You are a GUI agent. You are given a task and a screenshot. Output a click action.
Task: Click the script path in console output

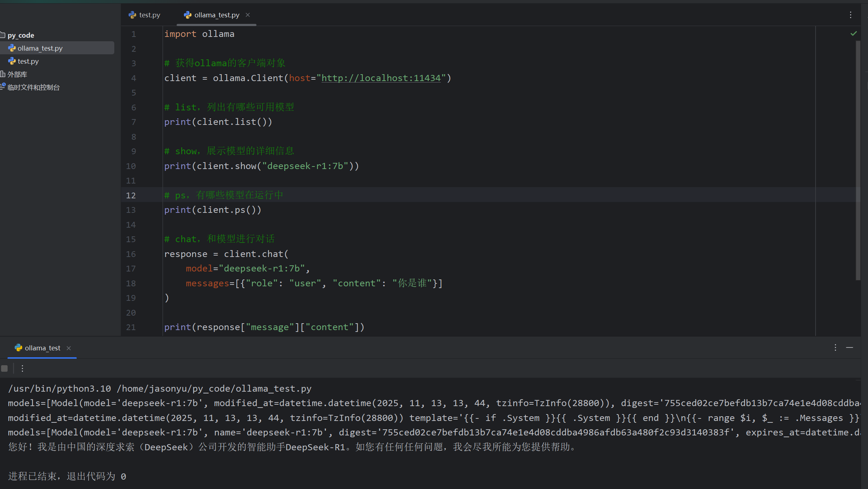point(214,389)
